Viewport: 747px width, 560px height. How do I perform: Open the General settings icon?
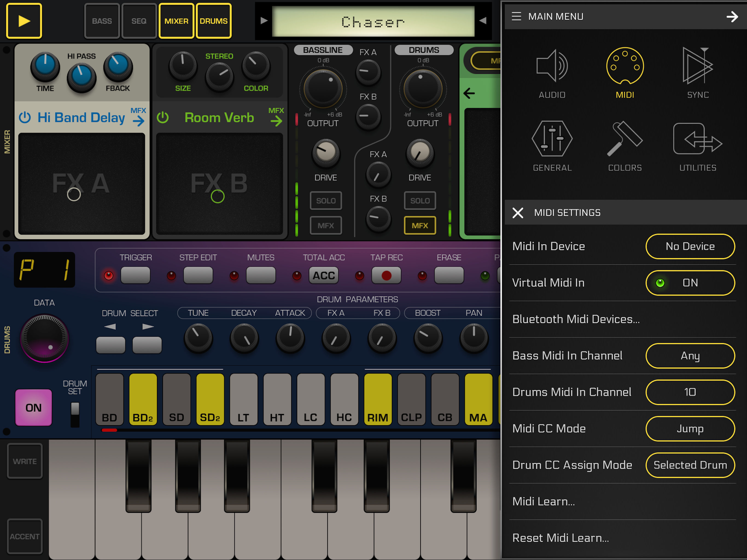point(552,139)
